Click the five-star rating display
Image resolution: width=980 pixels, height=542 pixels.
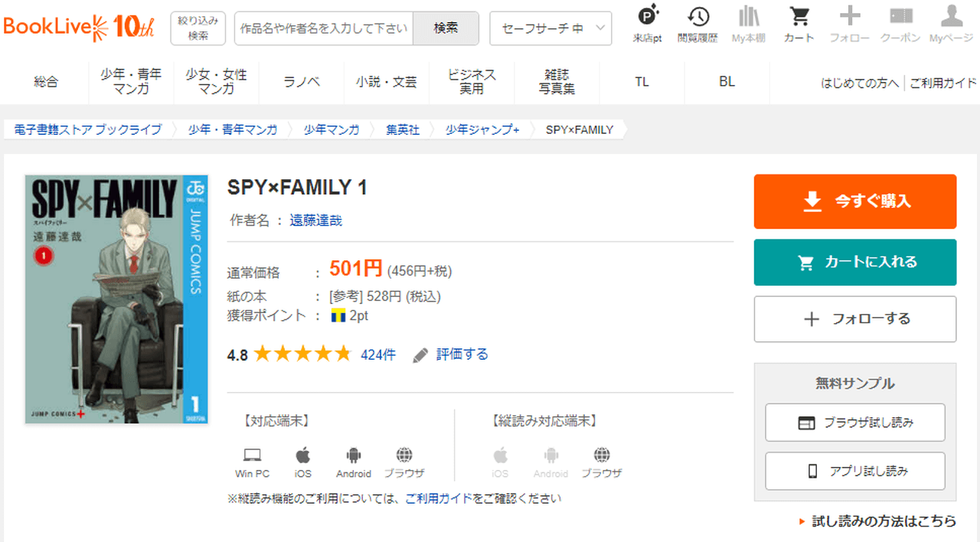[x=302, y=354]
